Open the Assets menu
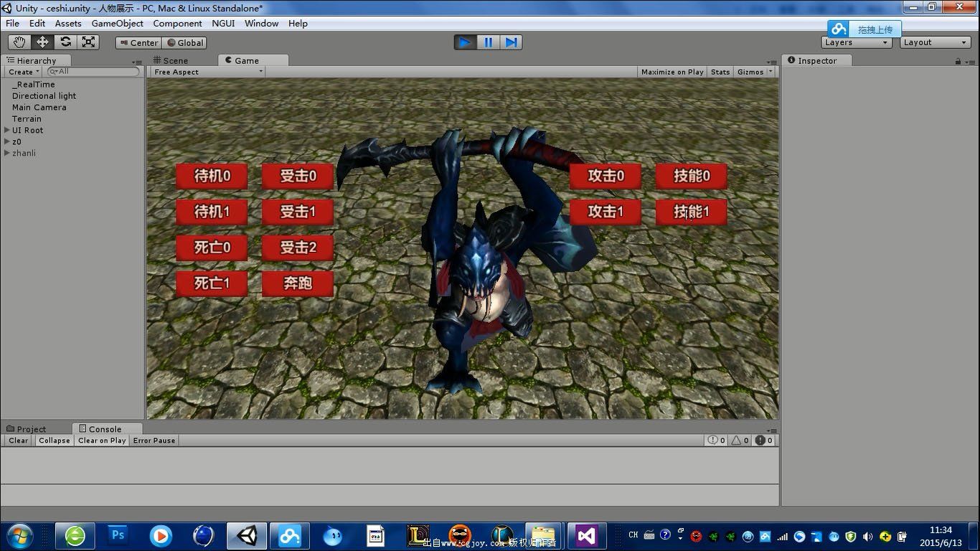 [x=68, y=23]
